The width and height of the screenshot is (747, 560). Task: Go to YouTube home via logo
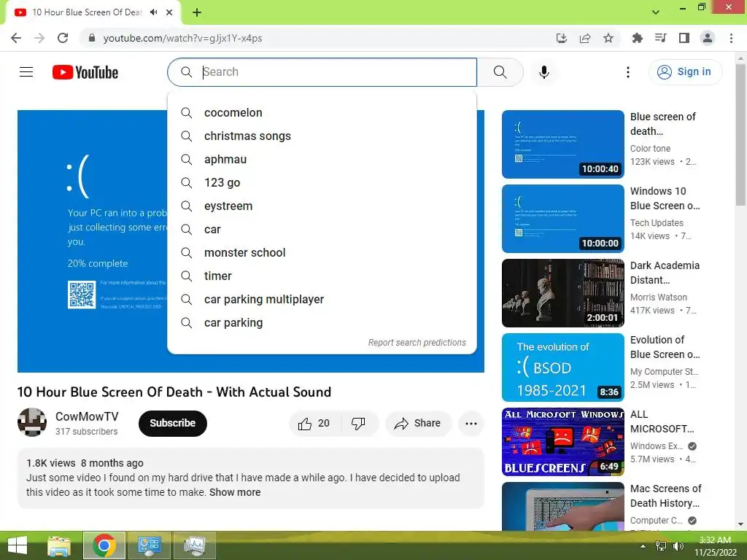(x=85, y=72)
